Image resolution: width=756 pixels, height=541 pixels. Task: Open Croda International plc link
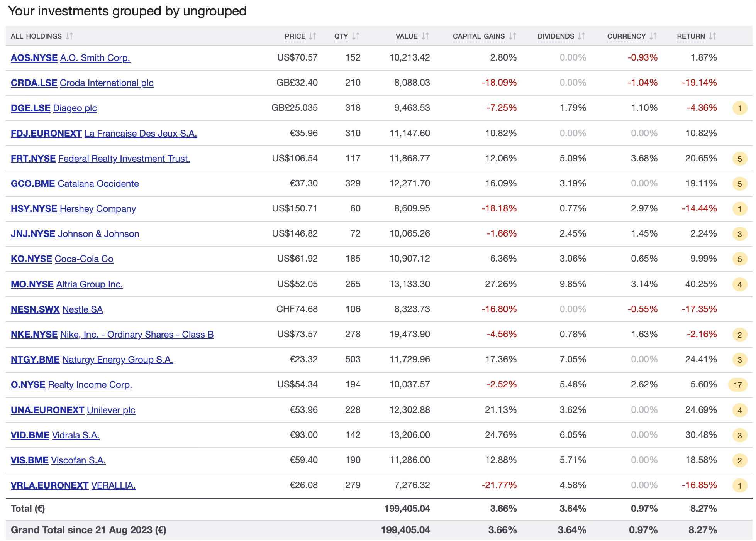(107, 83)
